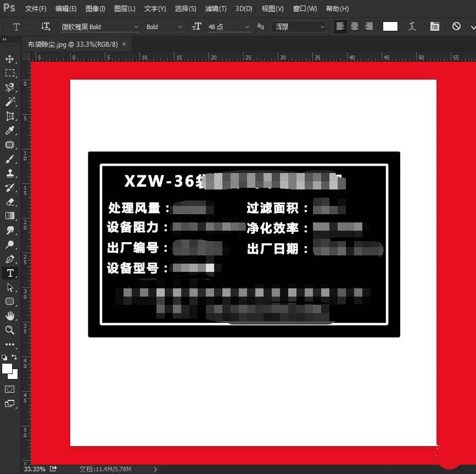
Task: Select the Zoom magnifier tool
Action: [x=10, y=330]
